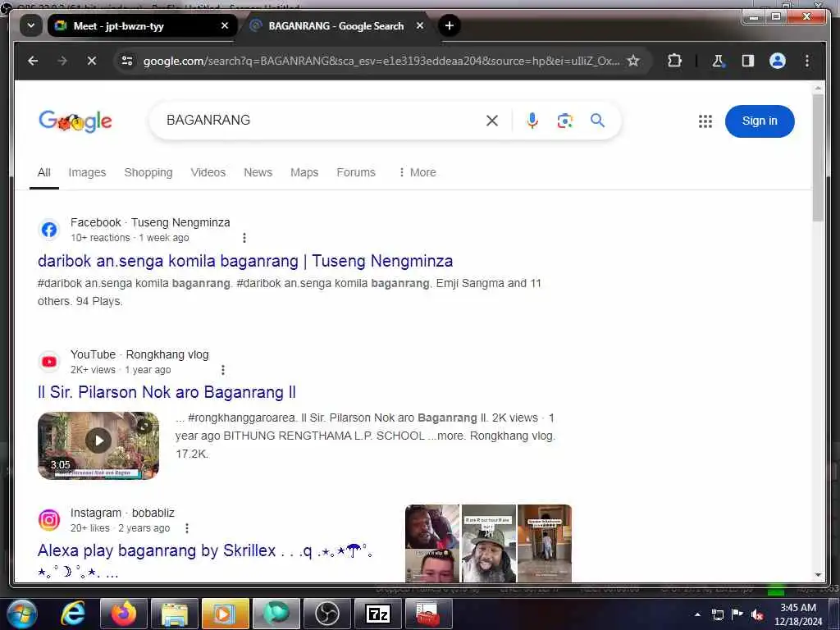Switch to Forums results
This screenshot has width=840, height=630.
coord(356,172)
